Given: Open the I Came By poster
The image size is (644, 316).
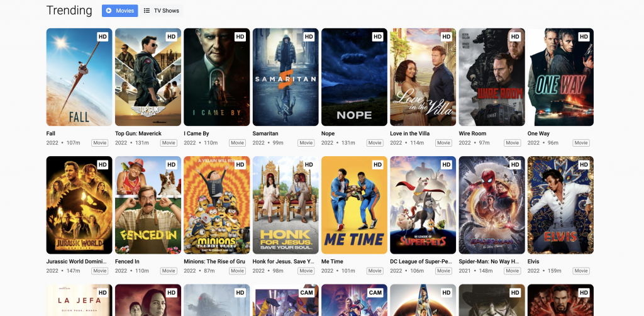Looking at the screenshot, I should [x=217, y=77].
